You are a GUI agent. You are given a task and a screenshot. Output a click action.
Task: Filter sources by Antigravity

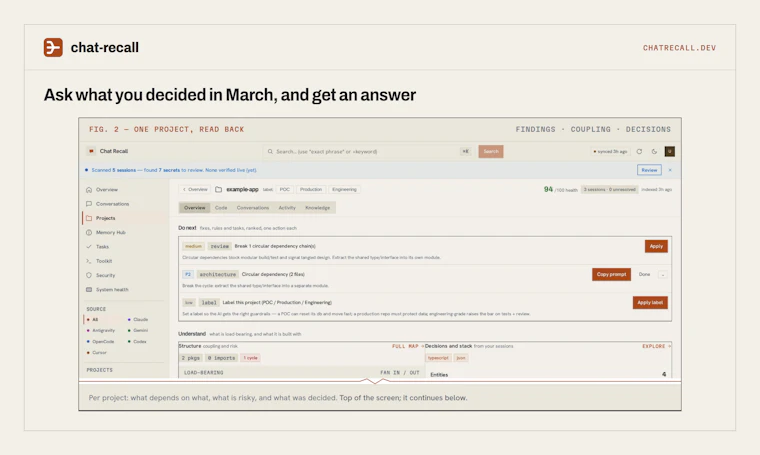101,330
